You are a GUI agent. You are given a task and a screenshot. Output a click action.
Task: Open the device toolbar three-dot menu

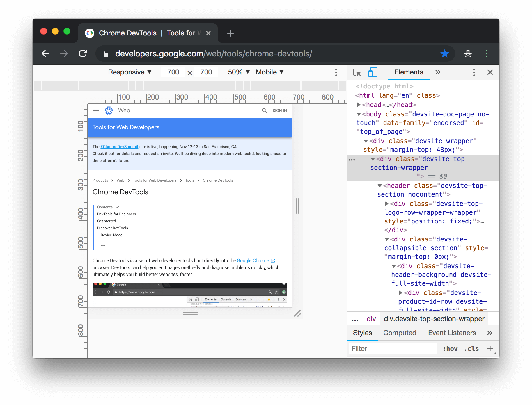[336, 72]
